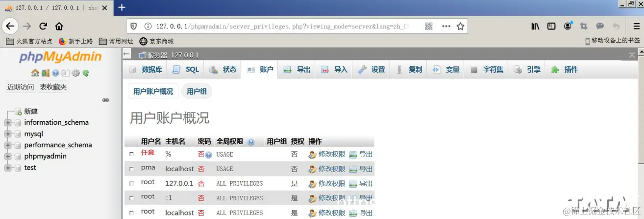Open navigation panel settings gear icon
Screen dimensions: 644x219
click(75, 73)
